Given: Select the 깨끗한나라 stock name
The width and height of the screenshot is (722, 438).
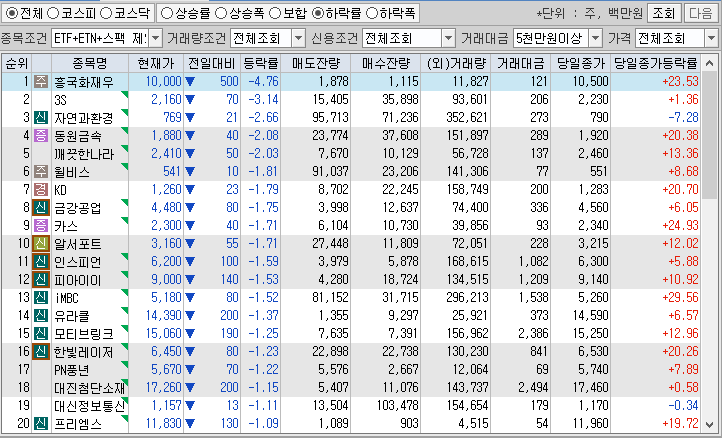Looking at the screenshot, I should pyautogui.click(x=84, y=154).
